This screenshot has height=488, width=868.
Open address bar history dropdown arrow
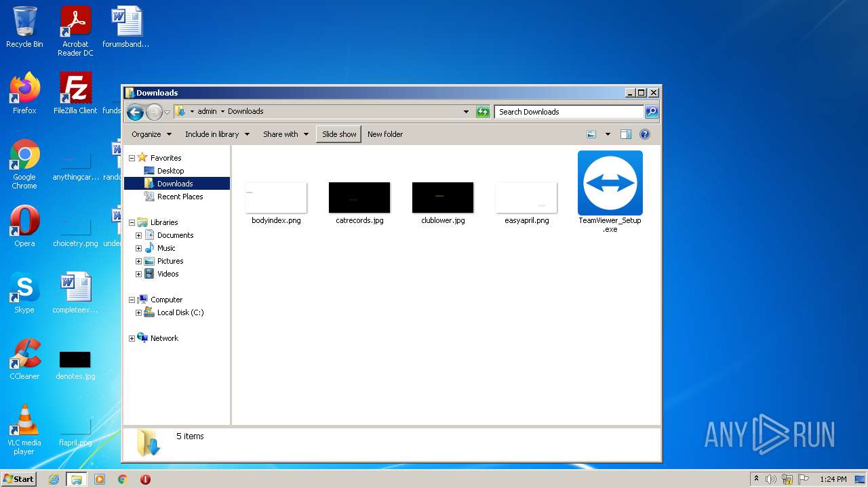(466, 112)
